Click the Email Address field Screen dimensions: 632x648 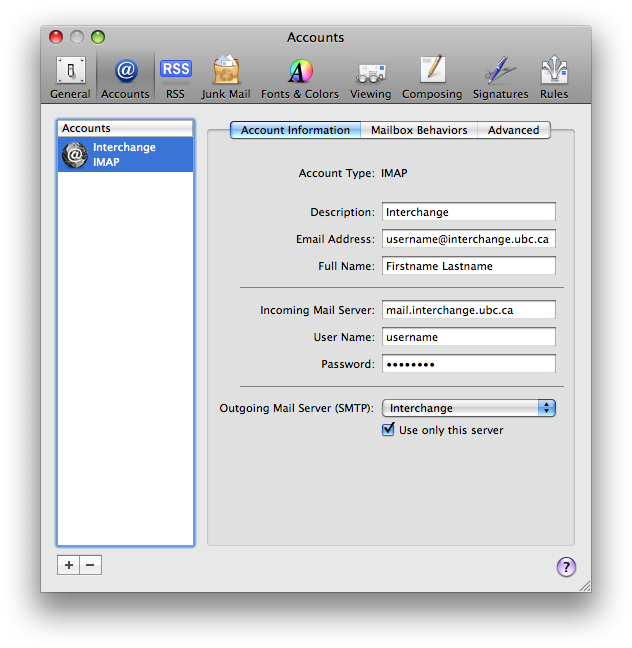pyautogui.click(x=468, y=239)
